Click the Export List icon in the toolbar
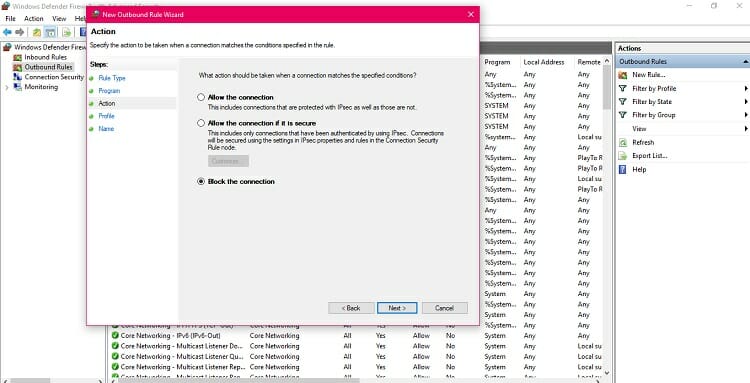 [66, 32]
